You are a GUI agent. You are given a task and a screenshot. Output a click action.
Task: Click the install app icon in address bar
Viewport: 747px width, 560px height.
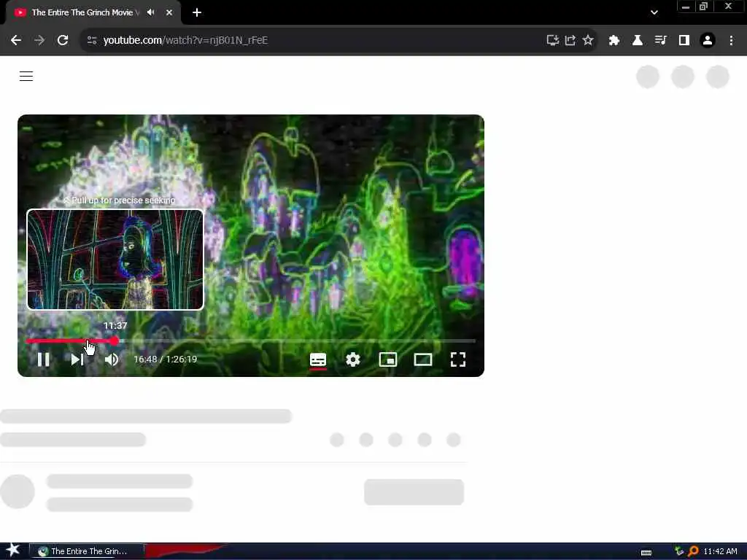553,41
